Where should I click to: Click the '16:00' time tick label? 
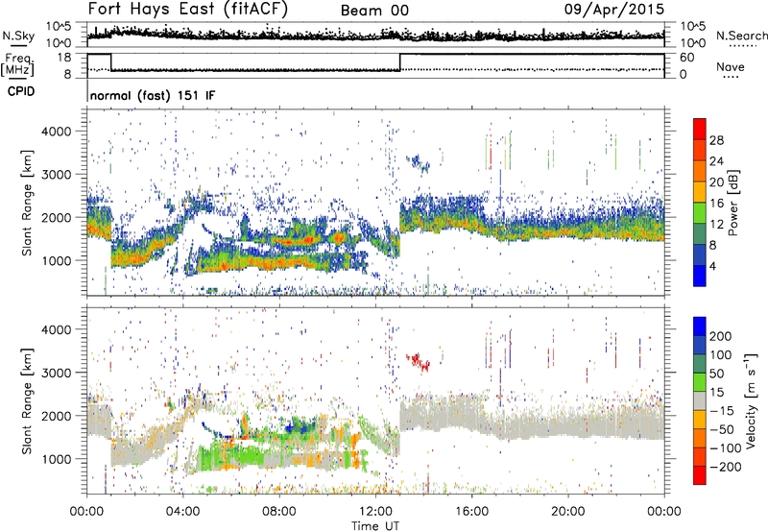471,512
